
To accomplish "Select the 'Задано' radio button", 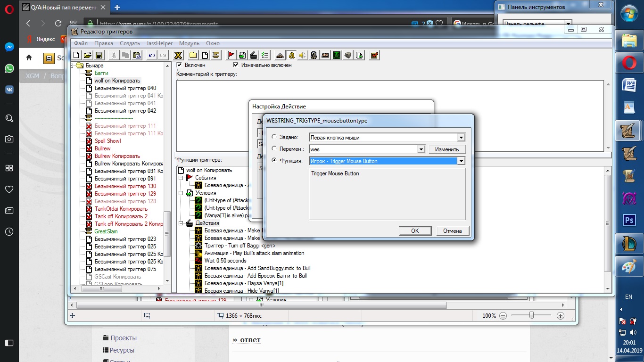I will coord(274,137).
